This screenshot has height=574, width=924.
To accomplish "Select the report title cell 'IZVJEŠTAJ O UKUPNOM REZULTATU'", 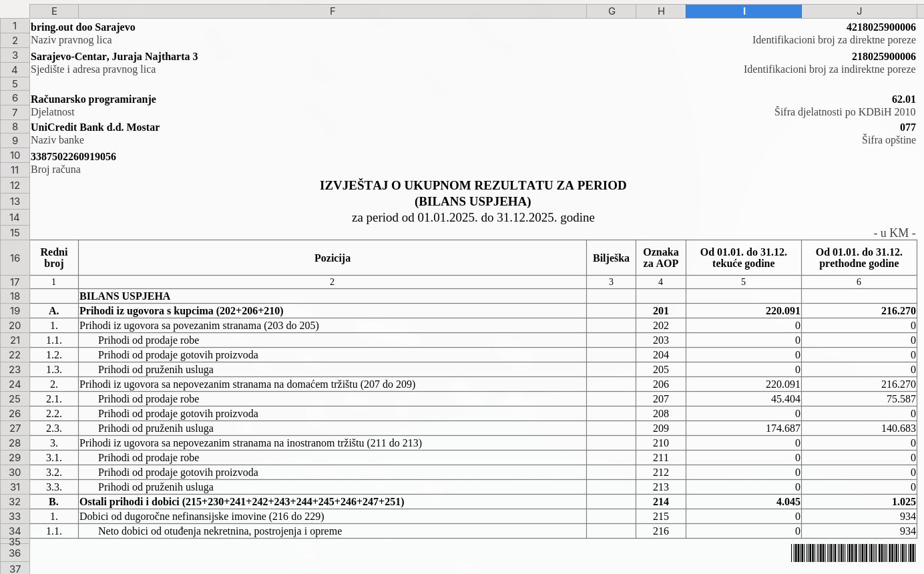I will point(473,186).
